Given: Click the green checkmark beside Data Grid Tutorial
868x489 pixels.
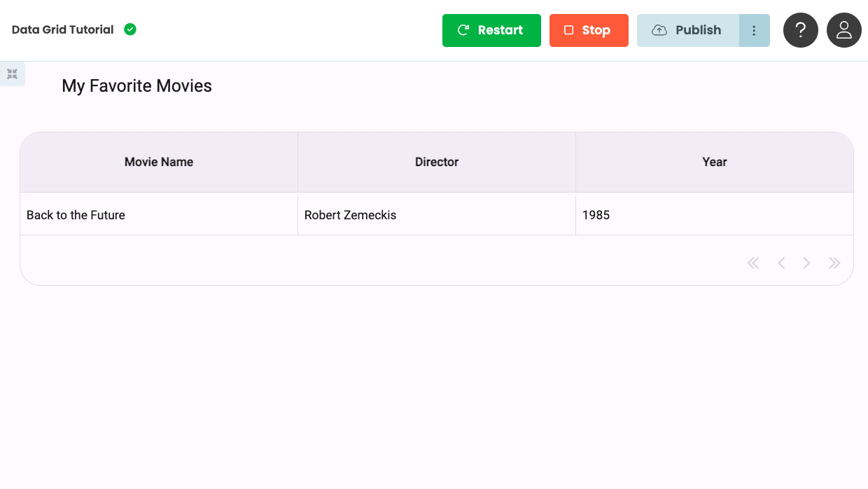Looking at the screenshot, I should (129, 29).
